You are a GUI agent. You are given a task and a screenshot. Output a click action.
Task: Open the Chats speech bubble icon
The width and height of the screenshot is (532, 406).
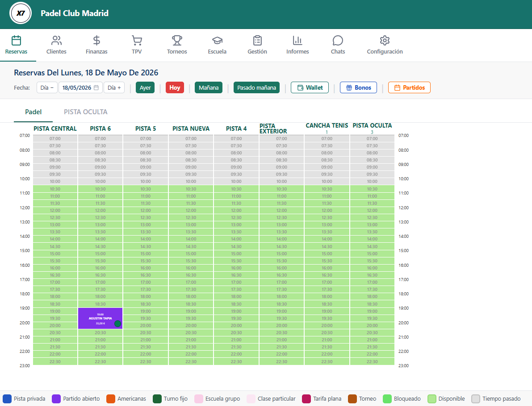338,40
